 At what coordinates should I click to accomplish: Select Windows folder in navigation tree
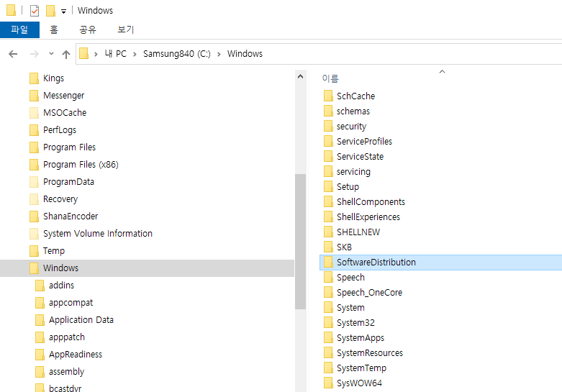(x=147, y=268)
